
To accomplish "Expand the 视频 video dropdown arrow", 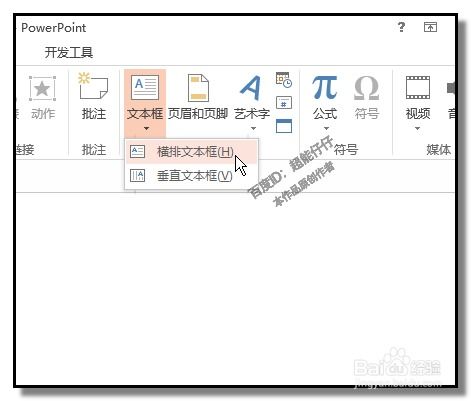I will coord(417,128).
